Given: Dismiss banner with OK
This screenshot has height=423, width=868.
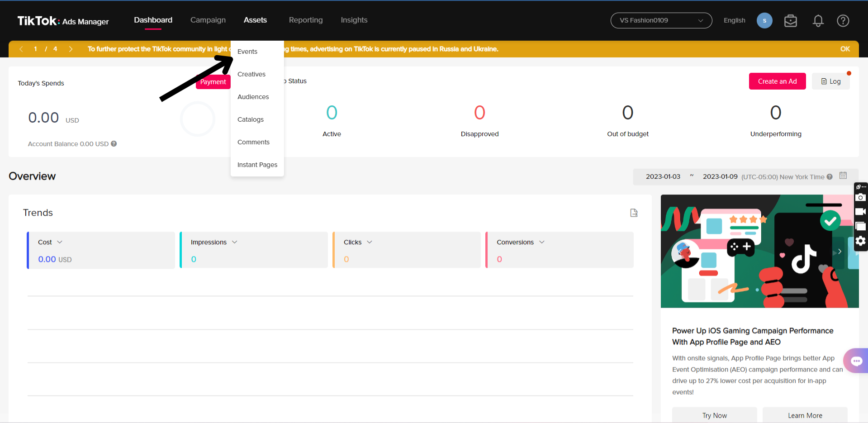Looking at the screenshot, I should (x=845, y=49).
